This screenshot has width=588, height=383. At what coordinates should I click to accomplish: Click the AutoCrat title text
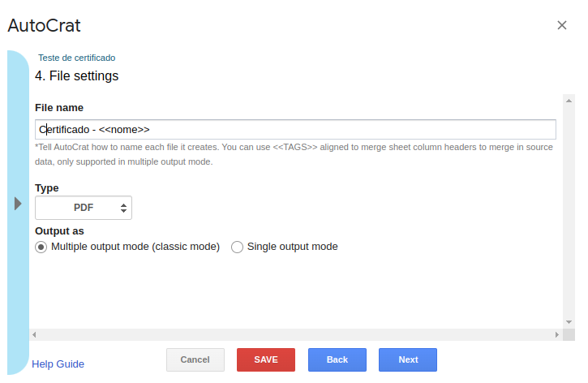[44, 26]
